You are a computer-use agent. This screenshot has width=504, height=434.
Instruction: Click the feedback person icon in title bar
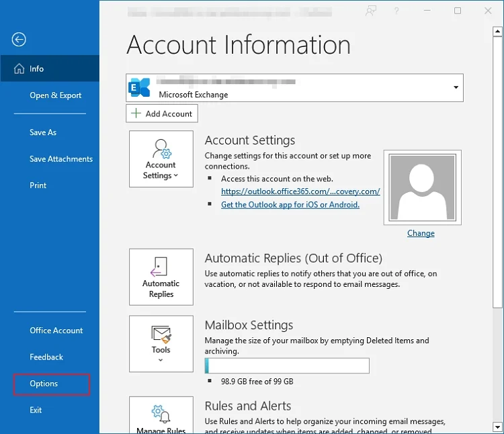[x=371, y=11]
